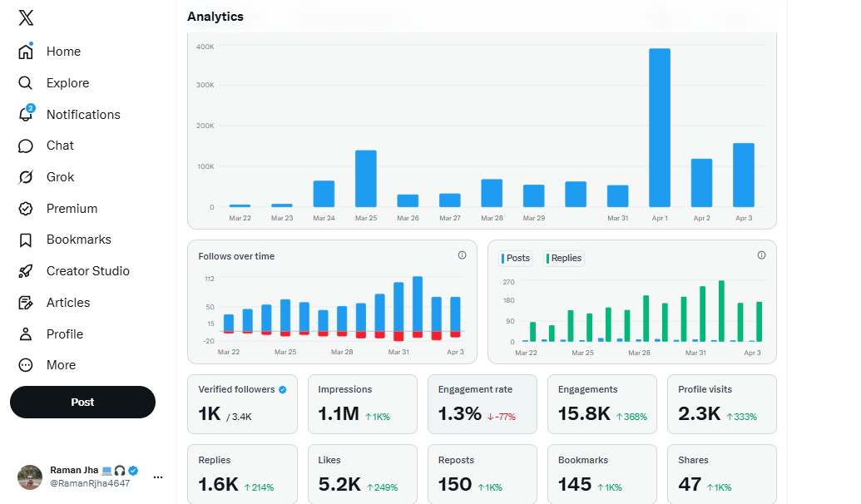Open the Articles icon
861x504 pixels.
25,303
